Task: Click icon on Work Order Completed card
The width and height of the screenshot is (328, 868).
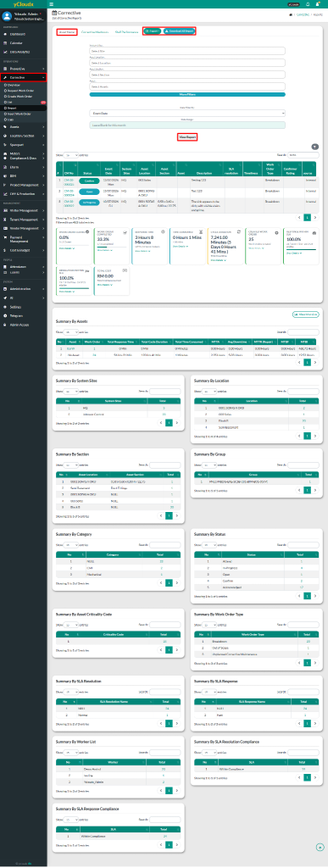Action: point(125,232)
